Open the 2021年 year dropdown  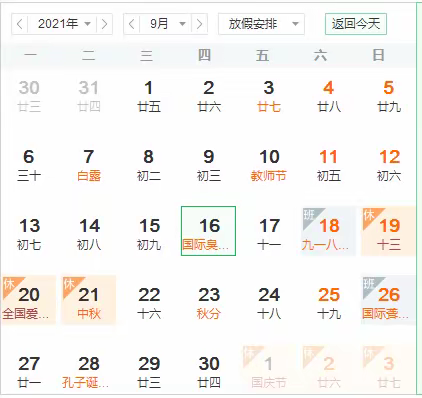click(x=62, y=24)
